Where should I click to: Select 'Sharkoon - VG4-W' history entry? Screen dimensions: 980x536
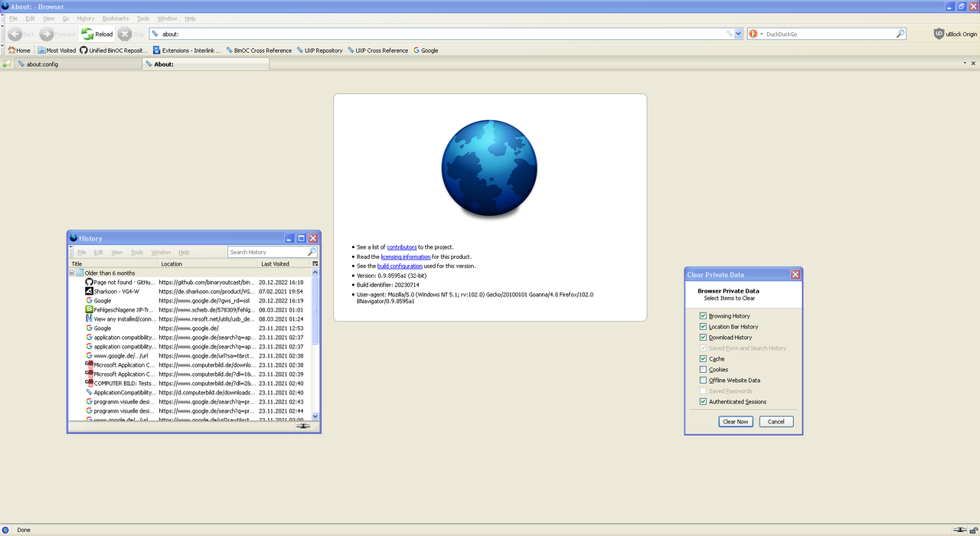click(191, 291)
